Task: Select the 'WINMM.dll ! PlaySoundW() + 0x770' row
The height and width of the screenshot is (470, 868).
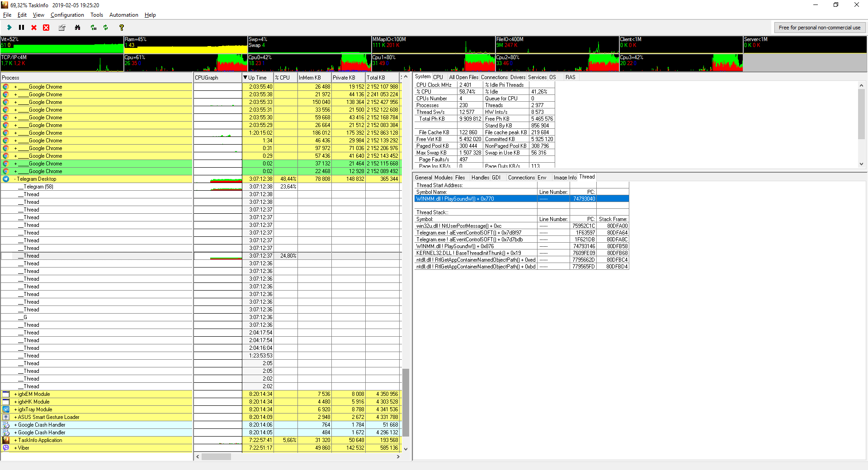Action: (x=521, y=199)
